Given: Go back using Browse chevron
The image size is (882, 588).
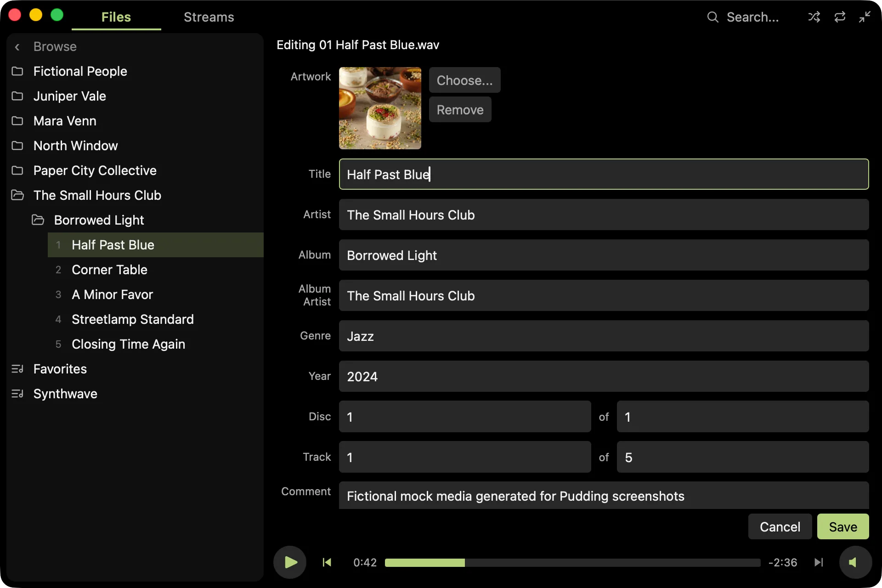Looking at the screenshot, I should coord(17,47).
